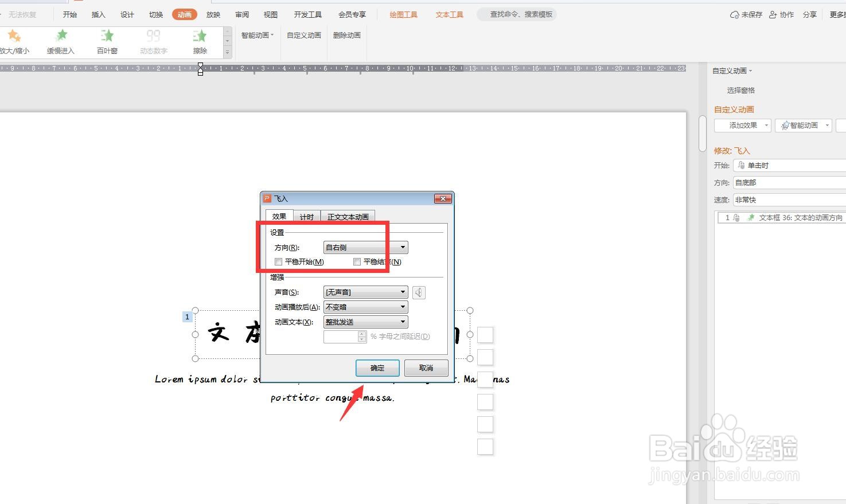The height and width of the screenshot is (504, 846).
Task: Switch to the 正文文本动画 tab
Action: [x=348, y=217]
